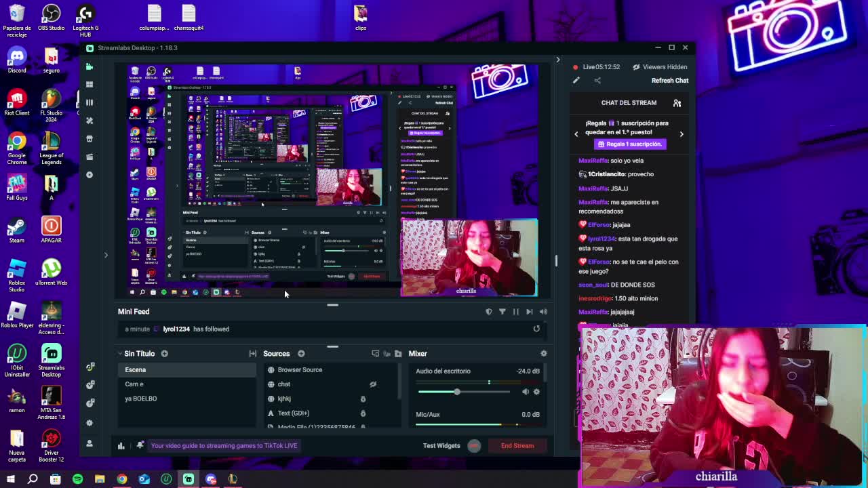Image resolution: width=868 pixels, height=488 pixels.
Task: Open the Themes brush icon in sidebar
Action: (x=90, y=121)
